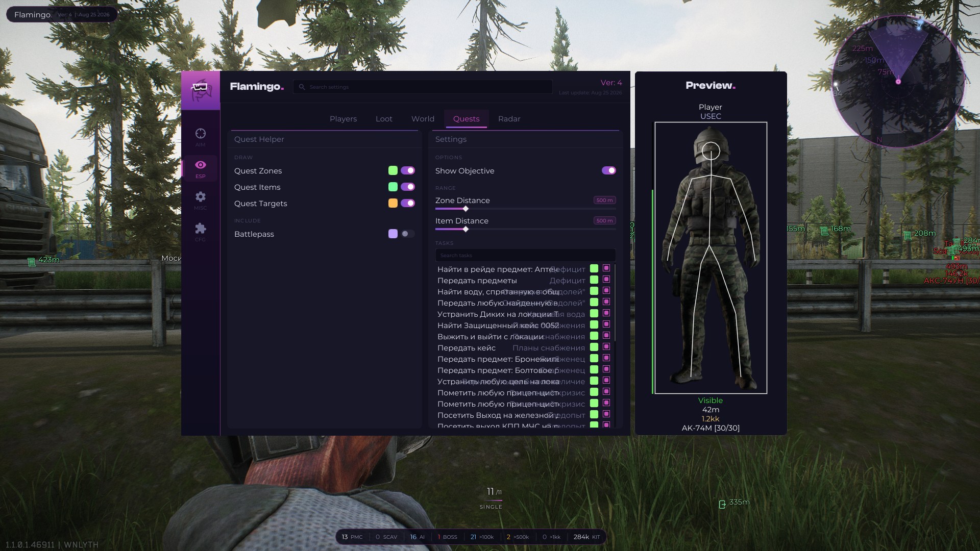Viewport: 980px width, 551px height.
Task: Select the Quests tab
Action: tap(466, 119)
